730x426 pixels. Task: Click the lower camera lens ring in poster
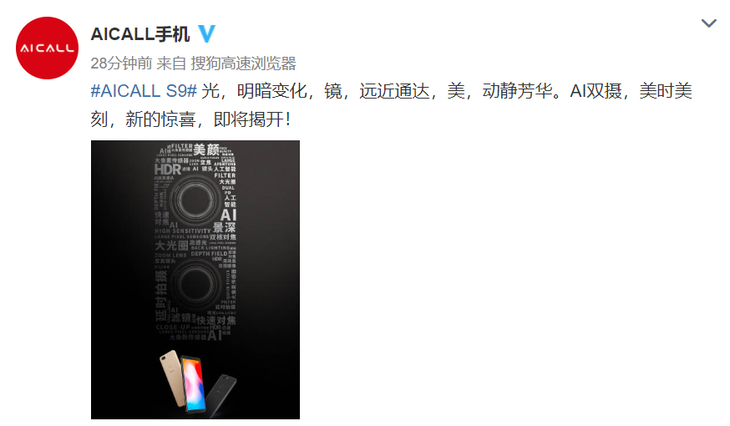194,284
